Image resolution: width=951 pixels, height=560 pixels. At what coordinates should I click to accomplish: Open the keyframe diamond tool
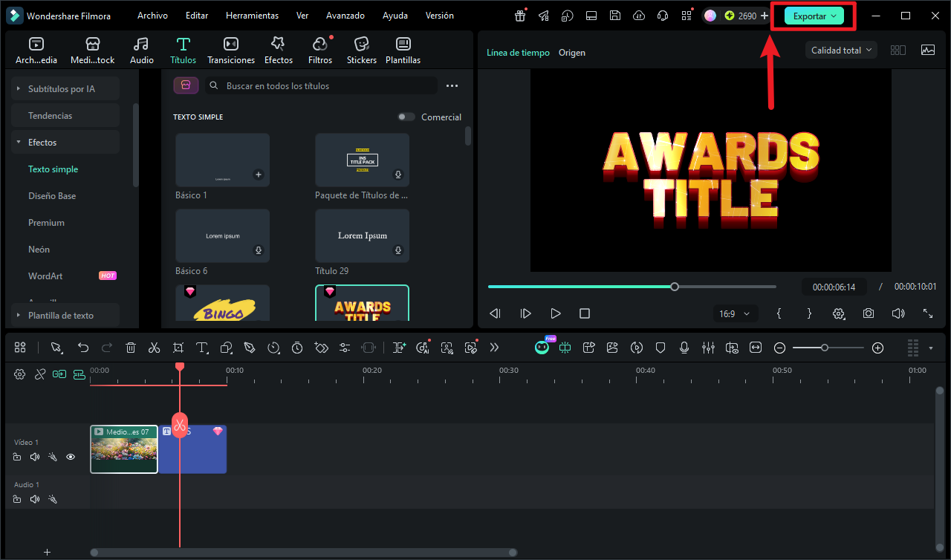click(x=321, y=348)
